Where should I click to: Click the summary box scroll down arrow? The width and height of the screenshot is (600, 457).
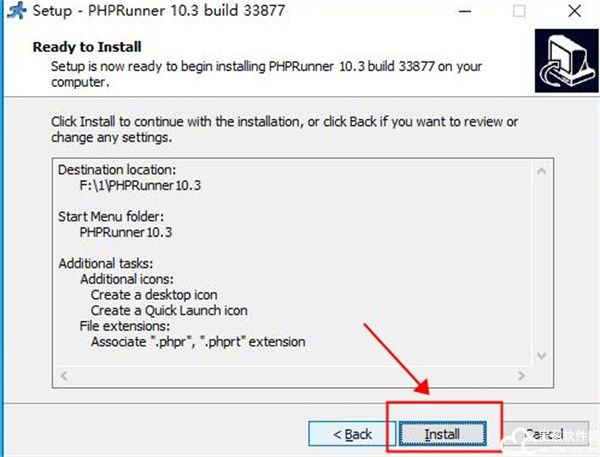[x=541, y=356]
